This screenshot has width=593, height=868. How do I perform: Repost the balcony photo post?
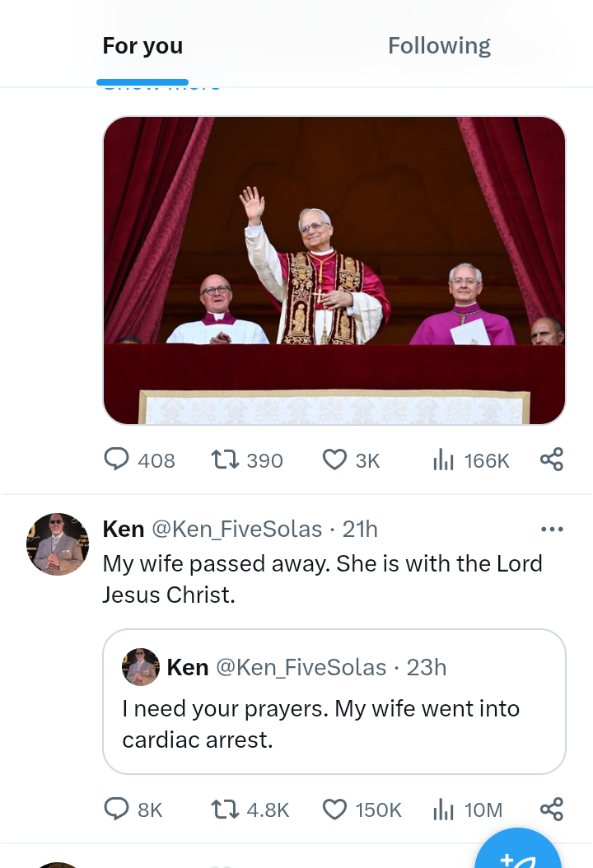(x=223, y=460)
